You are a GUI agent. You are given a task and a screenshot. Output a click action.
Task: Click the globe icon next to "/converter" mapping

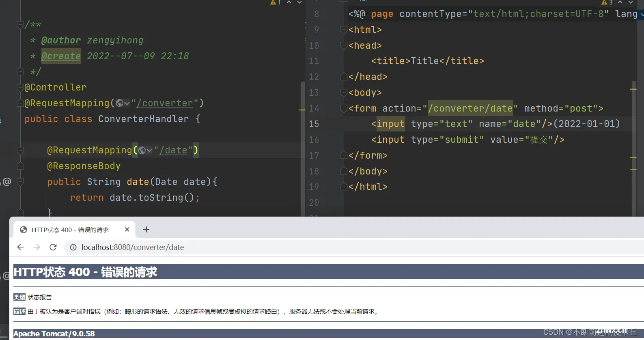pyautogui.click(x=119, y=103)
